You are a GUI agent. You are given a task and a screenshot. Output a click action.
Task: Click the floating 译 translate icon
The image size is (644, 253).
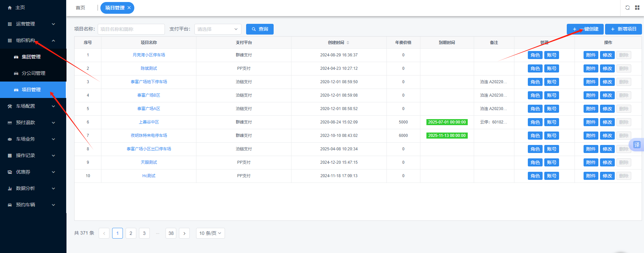point(637,145)
